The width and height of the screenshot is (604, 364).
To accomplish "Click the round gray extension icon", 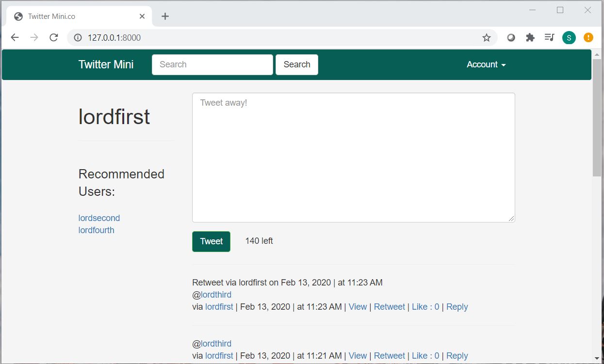I will (x=511, y=37).
